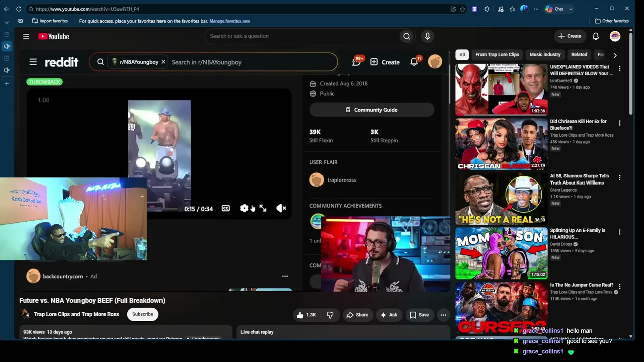Add a new tab with sidebar plus
Screen dimensions: 644x362
(7, 83)
